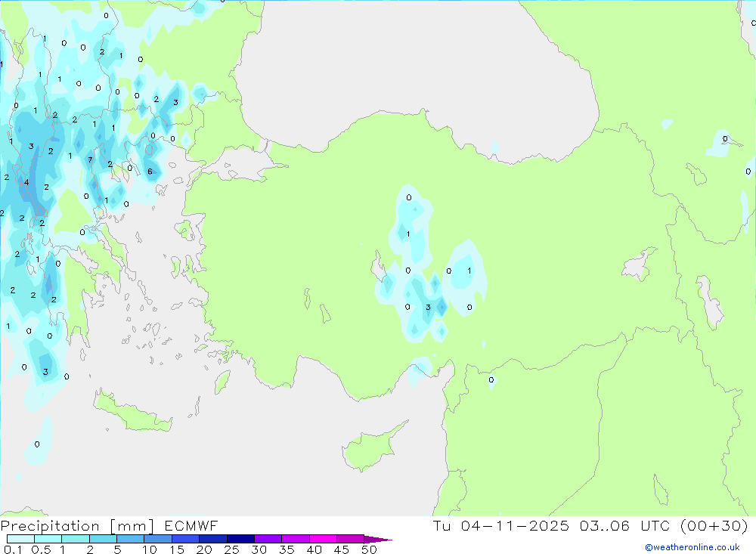756x554 pixels.
Task: Click the 25–30 mm navy legend swatch
Action: (x=240, y=539)
